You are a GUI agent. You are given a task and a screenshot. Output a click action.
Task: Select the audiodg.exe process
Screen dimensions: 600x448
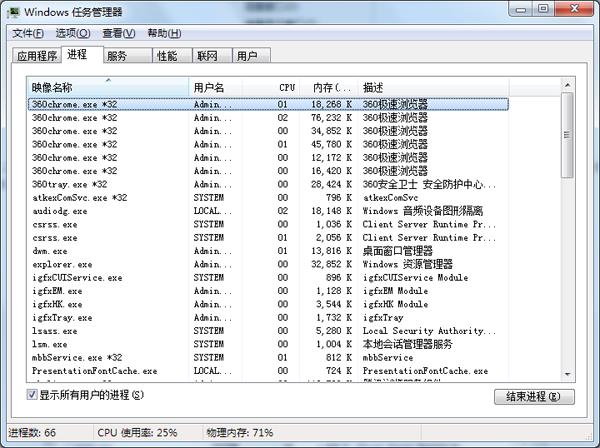click(x=268, y=211)
